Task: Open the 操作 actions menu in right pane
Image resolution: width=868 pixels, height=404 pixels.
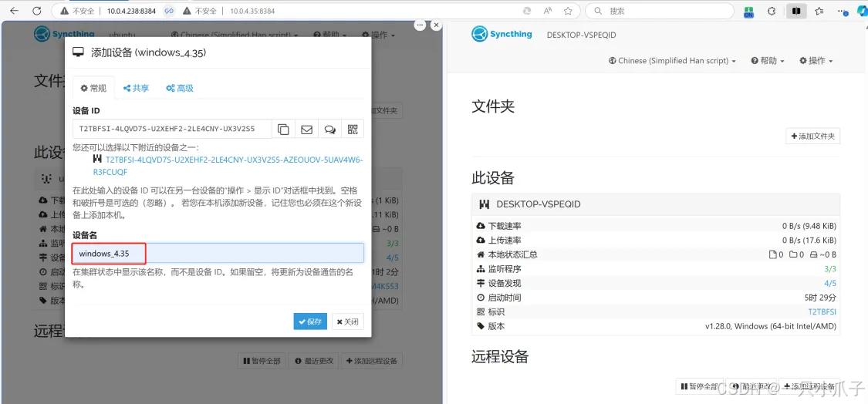Action: pos(816,61)
